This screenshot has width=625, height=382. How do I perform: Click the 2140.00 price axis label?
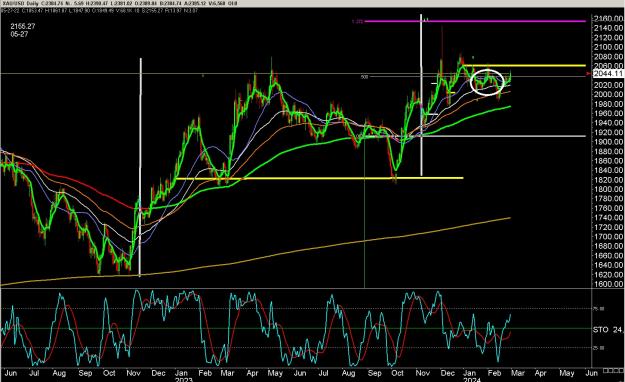pyautogui.click(x=608, y=28)
